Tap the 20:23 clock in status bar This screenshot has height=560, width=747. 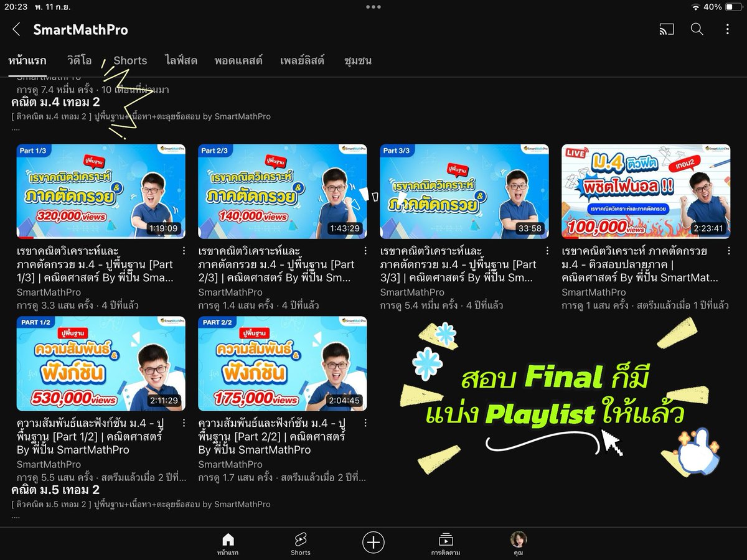tap(15, 7)
